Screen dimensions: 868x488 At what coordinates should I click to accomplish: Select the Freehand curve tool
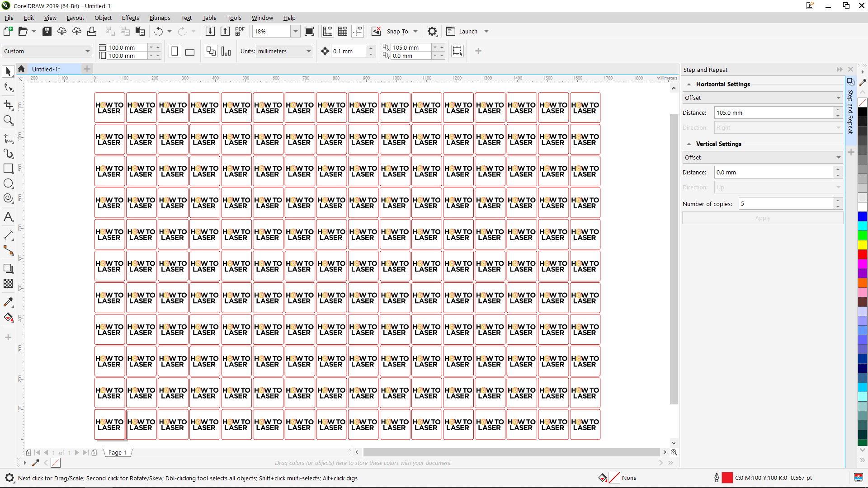click(x=8, y=138)
